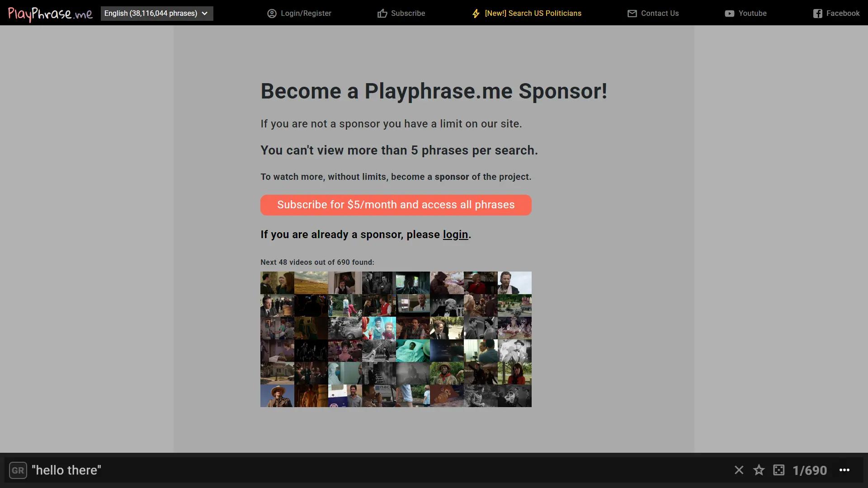This screenshot has height=488, width=868.
Task: Open the Contact Us menu entry
Action: [x=660, y=13]
